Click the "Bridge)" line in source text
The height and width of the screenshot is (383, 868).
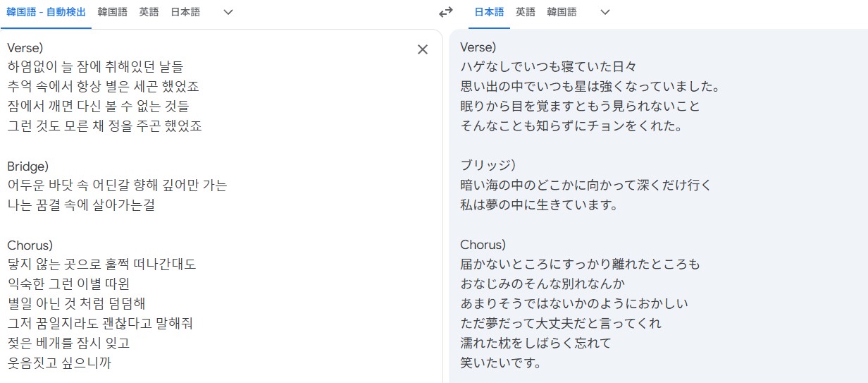pyautogui.click(x=27, y=166)
